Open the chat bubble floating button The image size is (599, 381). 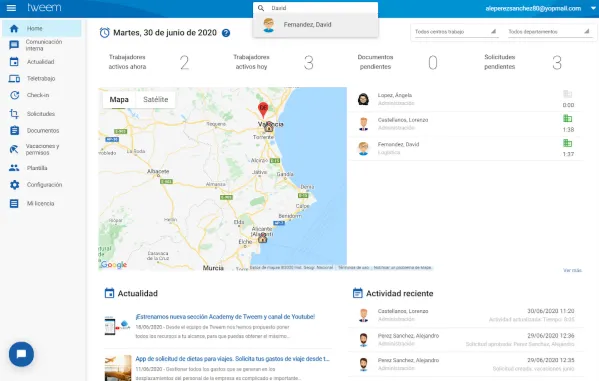[x=21, y=354]
